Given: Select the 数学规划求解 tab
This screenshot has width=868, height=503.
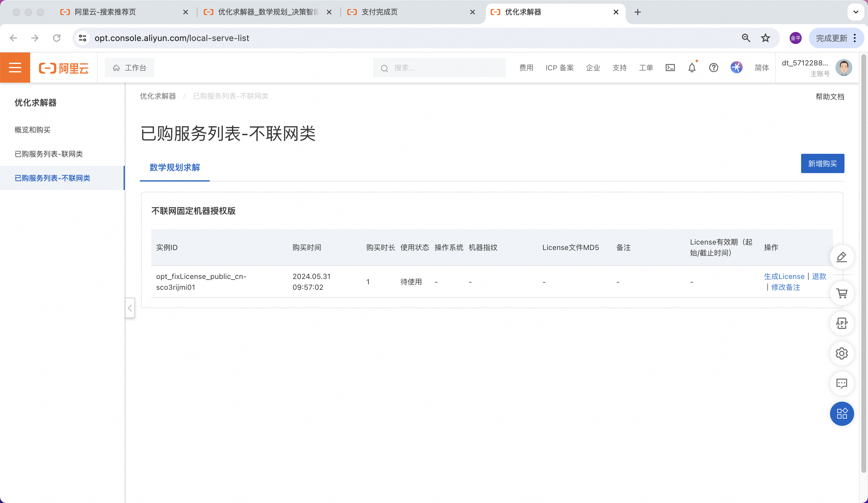Looking at the screenshot, I should pyautogui.click(x=175, y=167).
